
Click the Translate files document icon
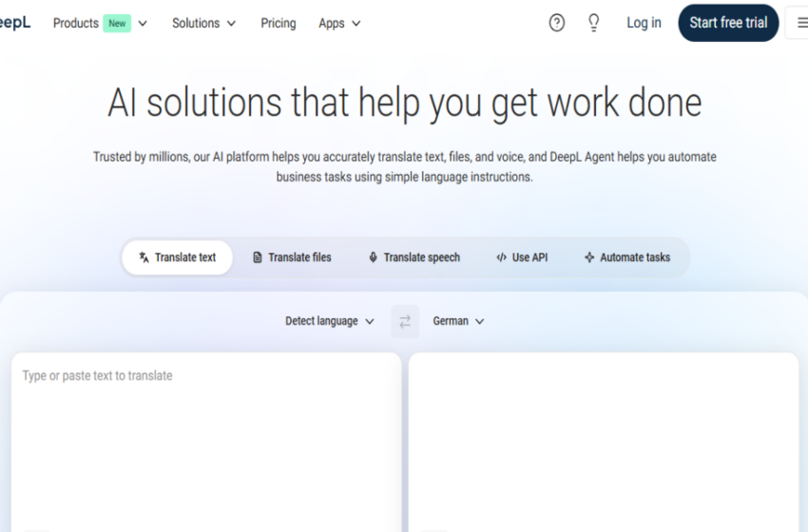pos(258,257)
